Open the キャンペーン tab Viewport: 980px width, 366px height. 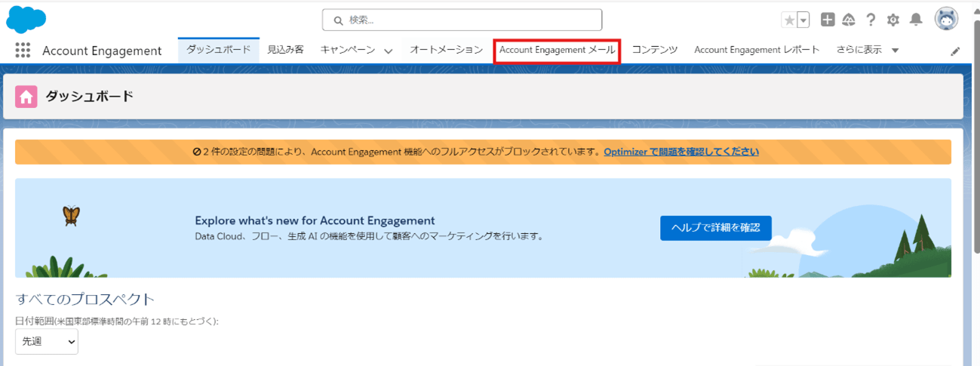pyautogui.click(x=348, y=50)
